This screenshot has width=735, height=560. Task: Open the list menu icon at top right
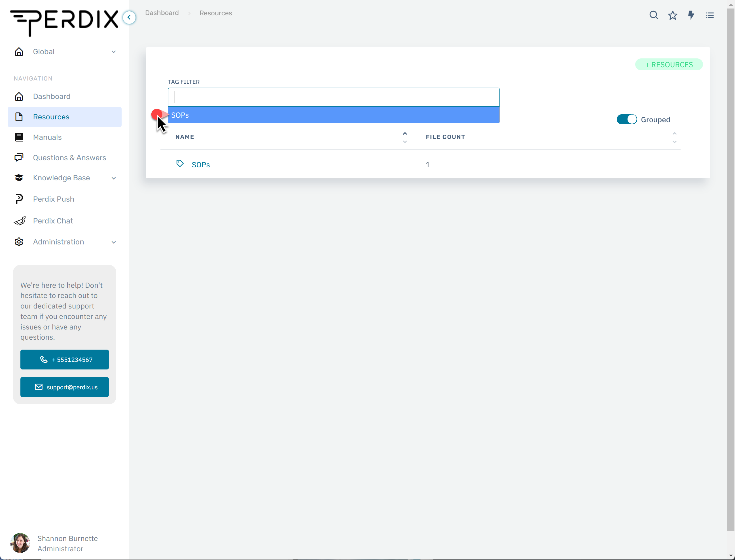tap(710, 15)
